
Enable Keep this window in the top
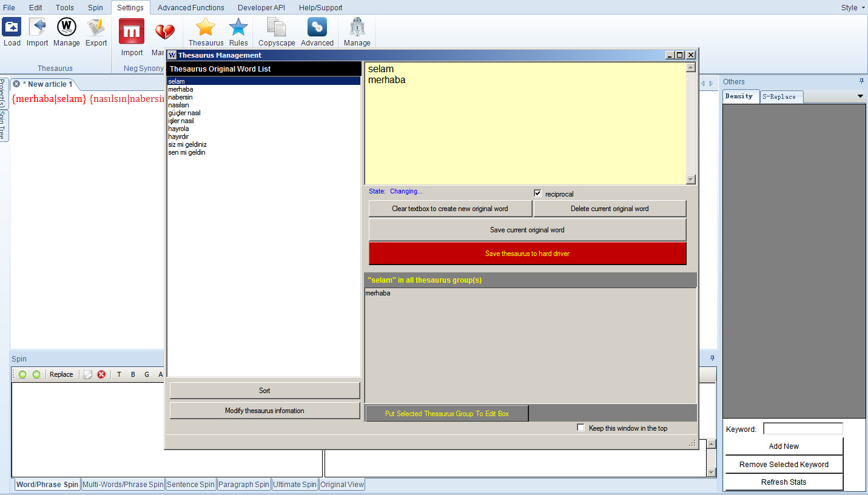tap(581, 428)
